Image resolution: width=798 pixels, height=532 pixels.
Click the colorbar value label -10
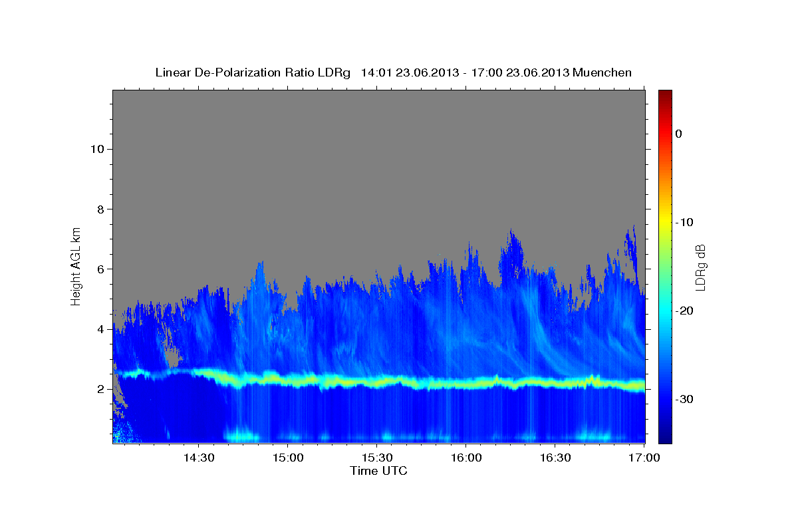(x=684, y=222)
